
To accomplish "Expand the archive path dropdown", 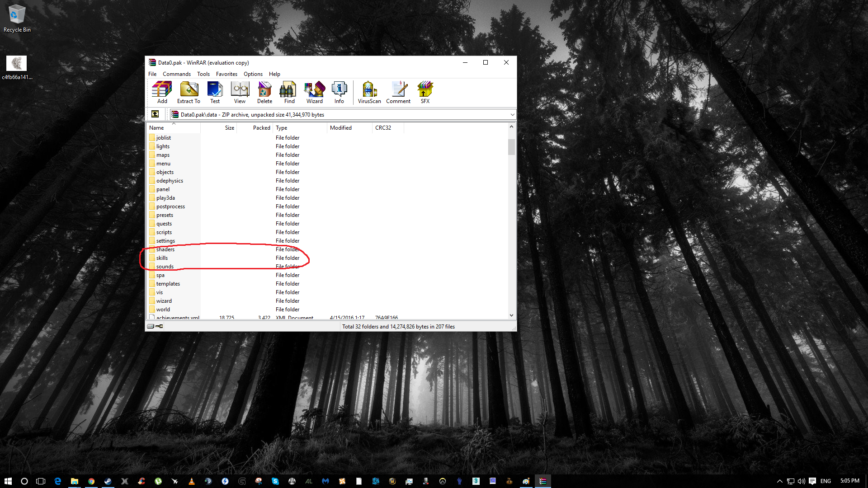I will coord(512,115).
